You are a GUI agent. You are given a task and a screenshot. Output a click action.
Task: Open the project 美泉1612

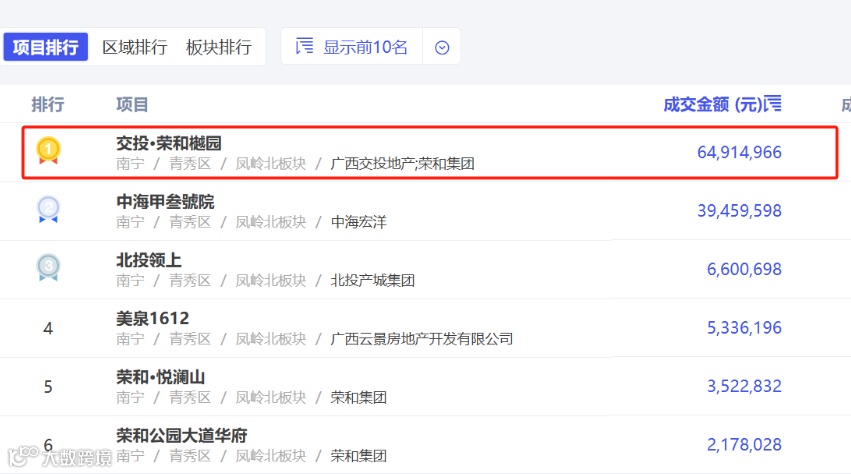click(153, 318)
